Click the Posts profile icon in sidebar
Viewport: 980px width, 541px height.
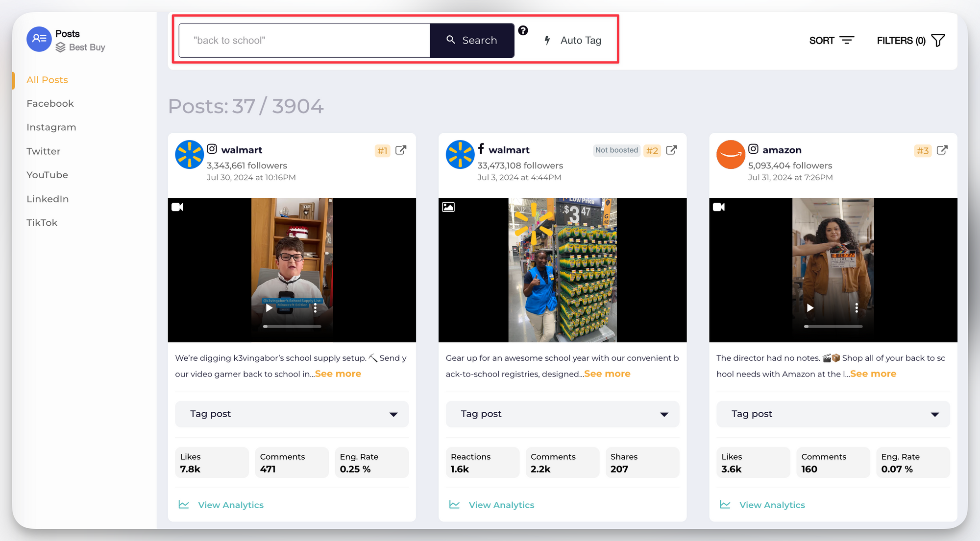39,39
